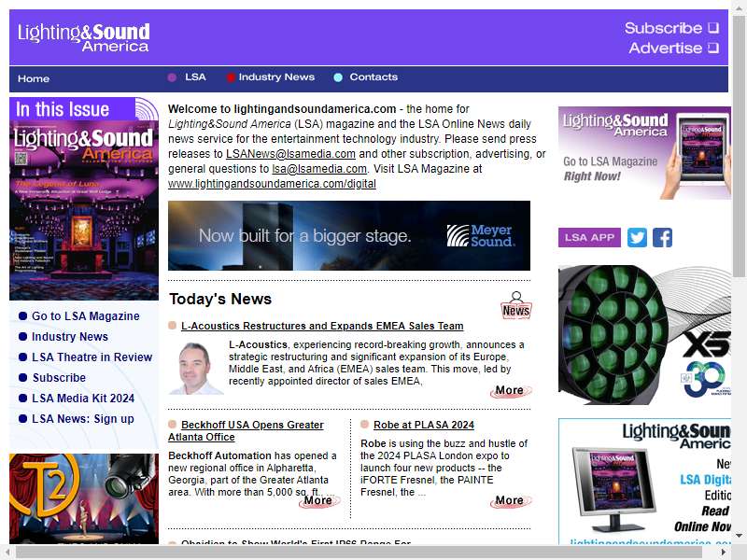This screenshot has width=747, height=560.
Task: Click the In this Issue heading banner
Action: click(84, 109)
